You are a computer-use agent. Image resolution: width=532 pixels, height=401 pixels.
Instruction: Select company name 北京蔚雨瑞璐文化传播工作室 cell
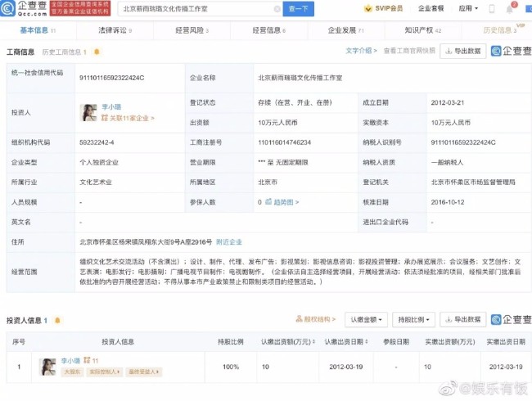pyautogui.click(x=300, y=78)
